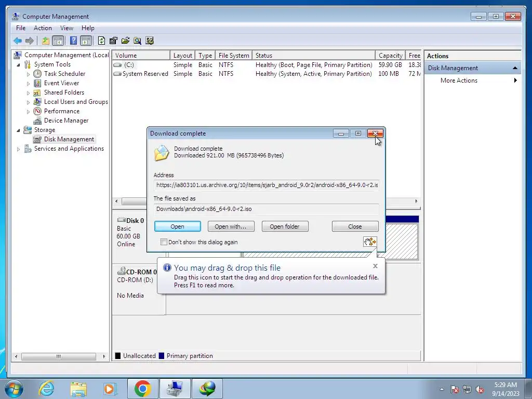Click the Refresh toolbar icon
The image size is (532, 399).
tap(101, 41)
